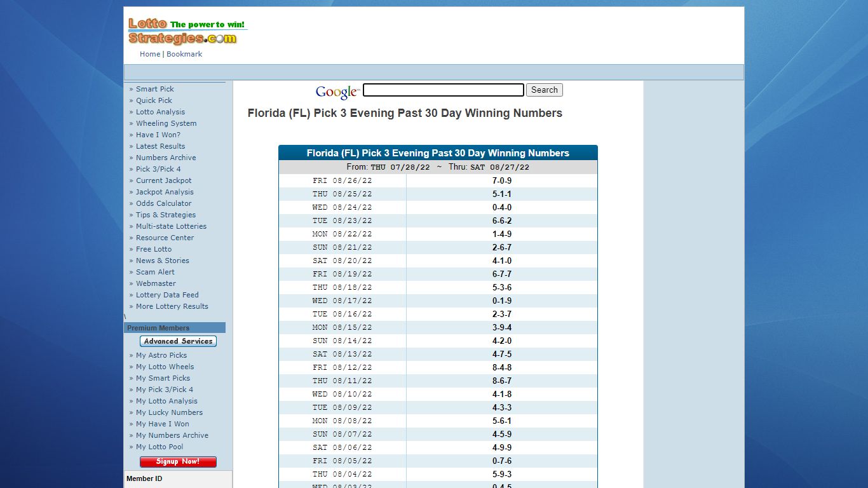Go to Pick 3/Pick 4
Screen dimensions: 868x488
point(158,169)
